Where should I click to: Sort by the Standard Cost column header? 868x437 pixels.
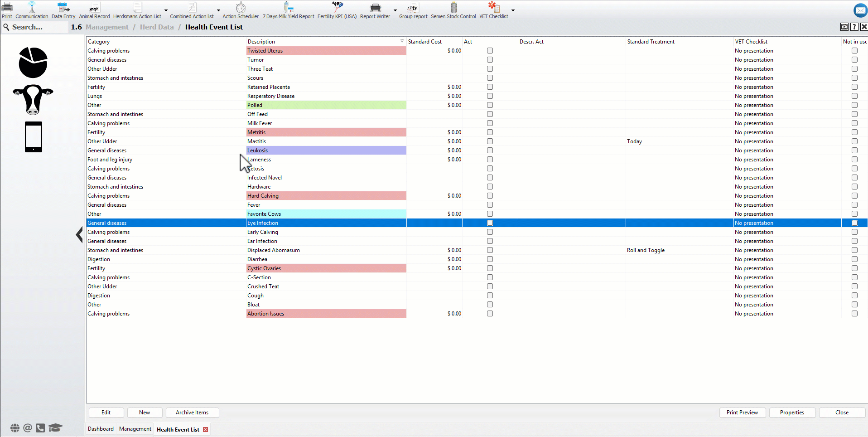point(434,41)
